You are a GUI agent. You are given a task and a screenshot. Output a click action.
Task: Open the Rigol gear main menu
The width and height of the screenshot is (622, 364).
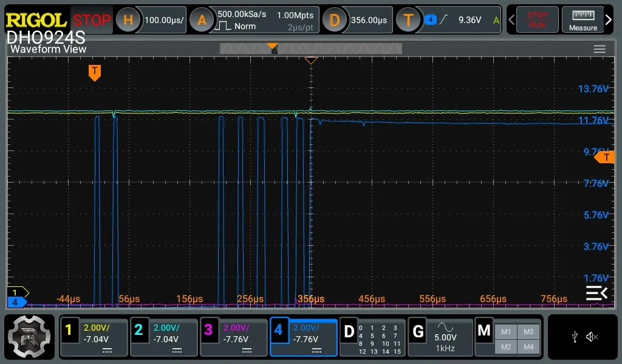pos(29,337)
